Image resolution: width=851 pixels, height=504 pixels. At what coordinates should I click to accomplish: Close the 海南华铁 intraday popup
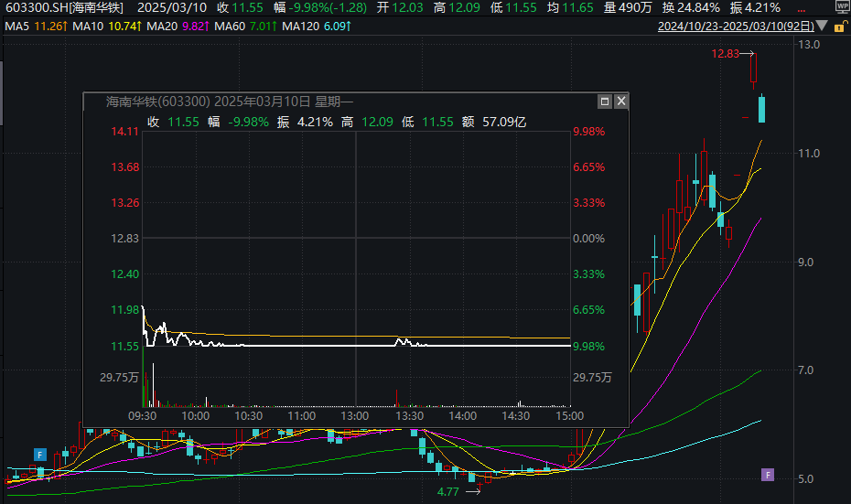[619, 102]
